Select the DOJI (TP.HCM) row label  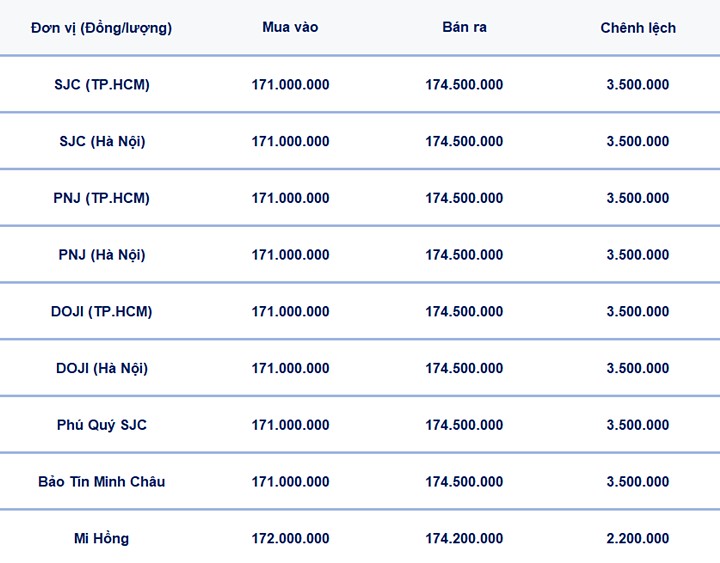point(102,312)
